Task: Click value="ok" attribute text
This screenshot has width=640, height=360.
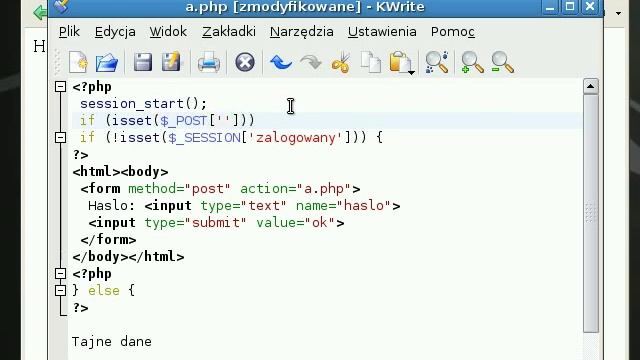Action: (x=296, y=223)
